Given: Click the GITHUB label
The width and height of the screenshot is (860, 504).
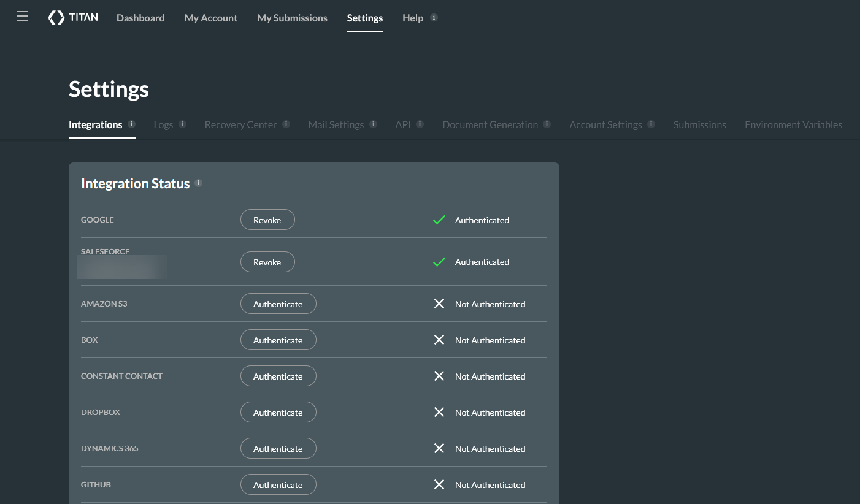Looking at the screenshot, I should point(96,484).
